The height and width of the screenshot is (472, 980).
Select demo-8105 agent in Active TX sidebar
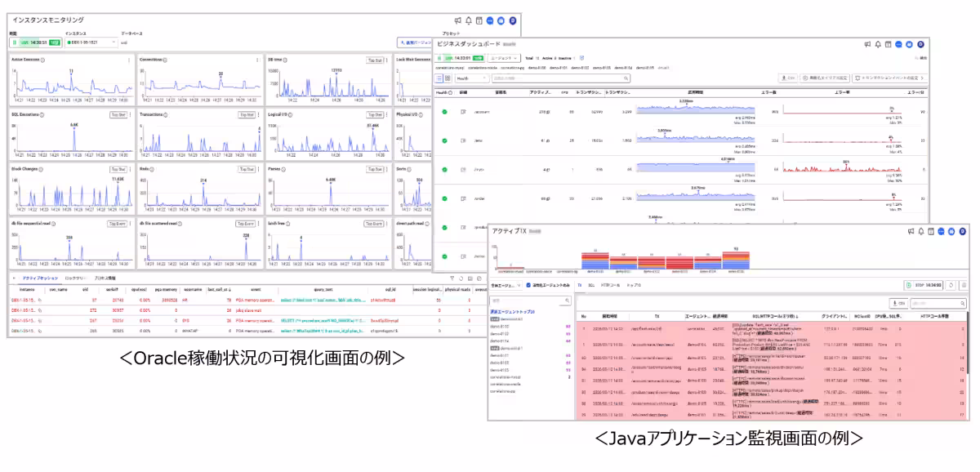(x=499, y=370)
